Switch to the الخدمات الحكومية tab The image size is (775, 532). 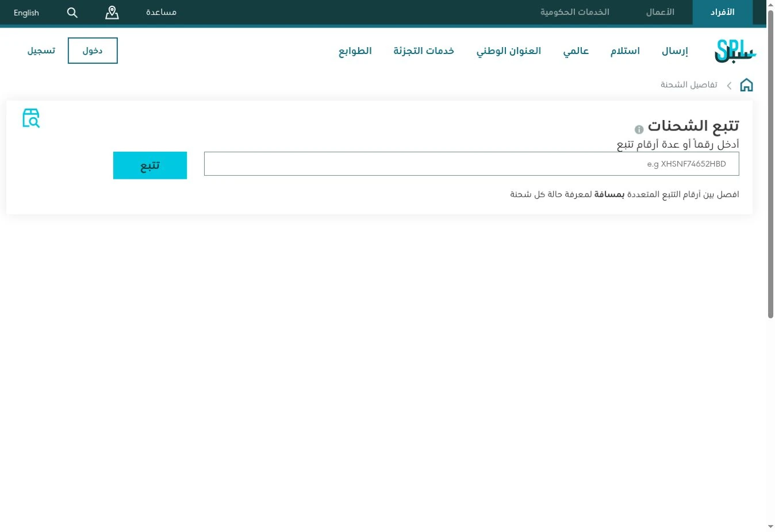pos(574,12)
